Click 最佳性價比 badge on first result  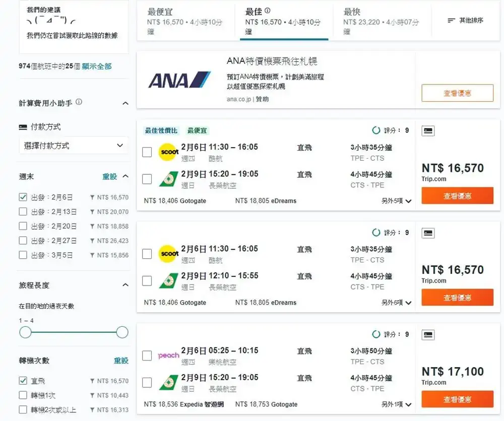161,130
